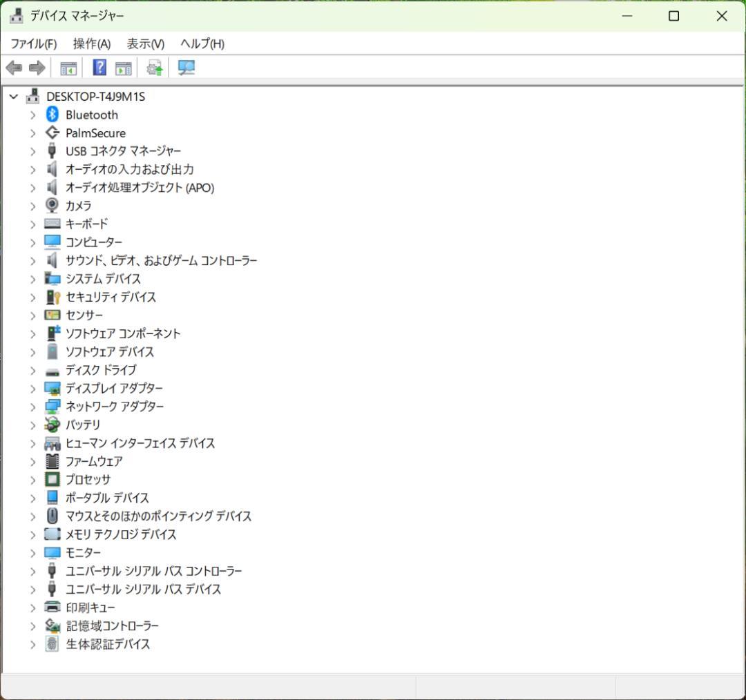Collapse the DESKTOP-T4J9M1S root node

(x=14, y=97)
